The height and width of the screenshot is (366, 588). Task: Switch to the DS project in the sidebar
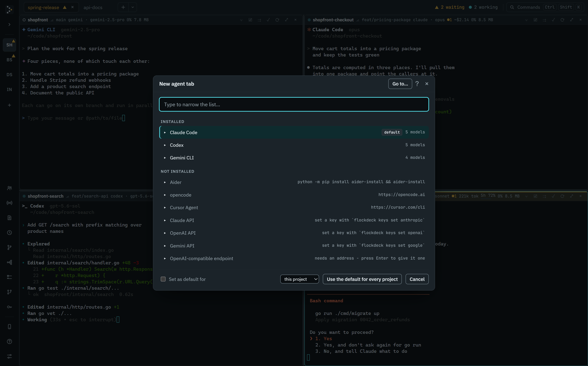pos(9,75)
